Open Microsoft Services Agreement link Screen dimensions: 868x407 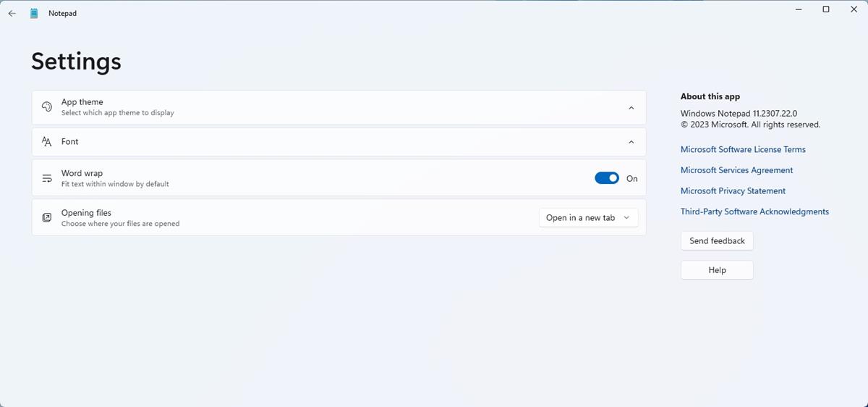[x=736, y=170]
